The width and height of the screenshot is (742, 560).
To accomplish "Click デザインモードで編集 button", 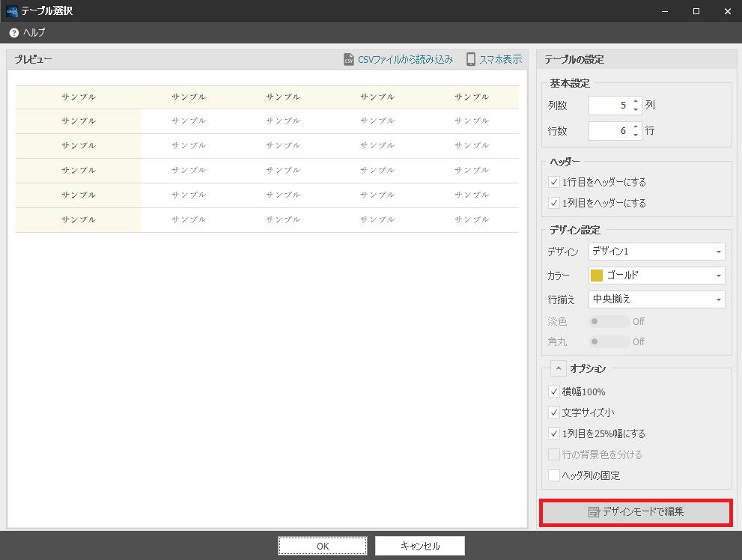I will (636, 512).
